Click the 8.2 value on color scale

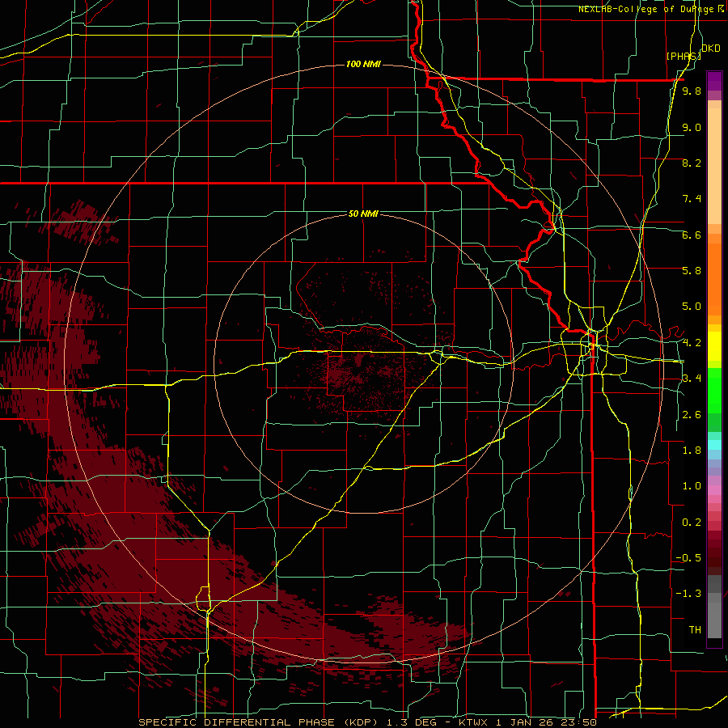[692, 163]
